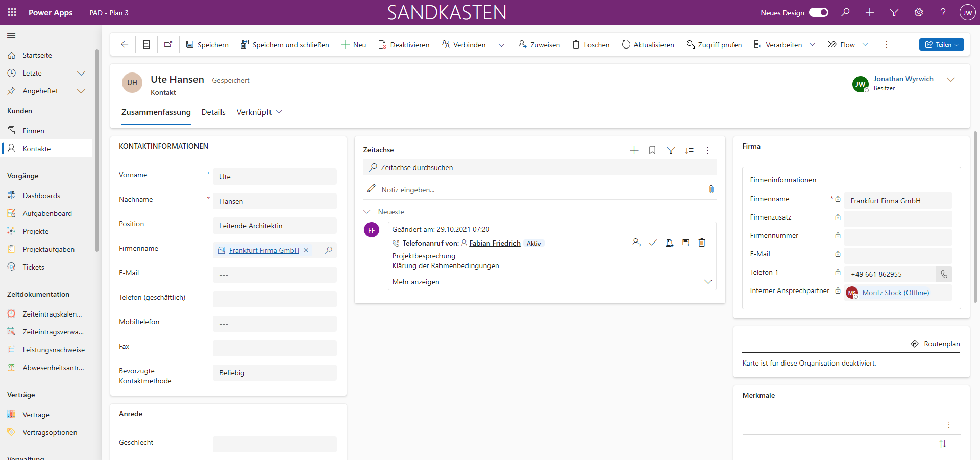This screenshot has width=980, height=460.
Task: Go back with the arrow button
Action: [x=124, y=44]
